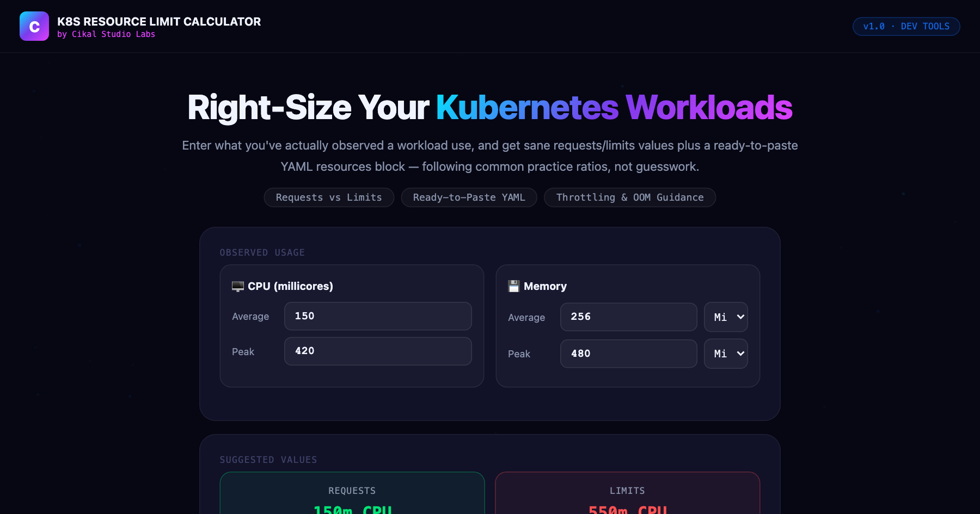Click the Memory card heading
980x514 pixels.
[545, 286]
